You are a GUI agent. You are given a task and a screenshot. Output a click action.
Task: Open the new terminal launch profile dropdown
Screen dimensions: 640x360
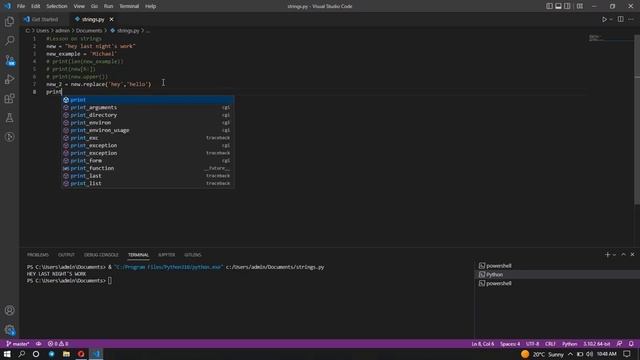[x=614, y=255]
